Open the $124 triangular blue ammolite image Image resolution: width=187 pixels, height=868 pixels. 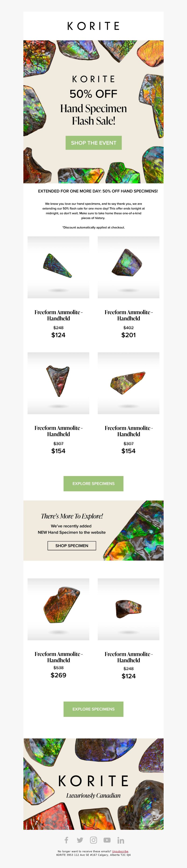pos(58,267)
